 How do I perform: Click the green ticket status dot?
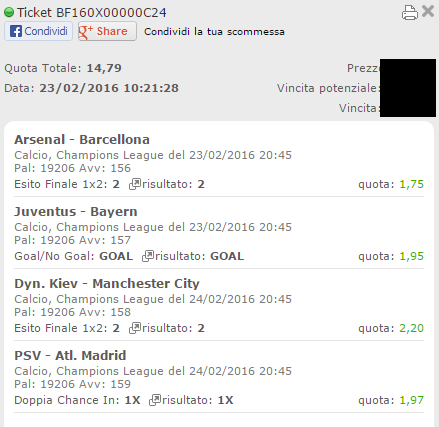pos(9,13)
